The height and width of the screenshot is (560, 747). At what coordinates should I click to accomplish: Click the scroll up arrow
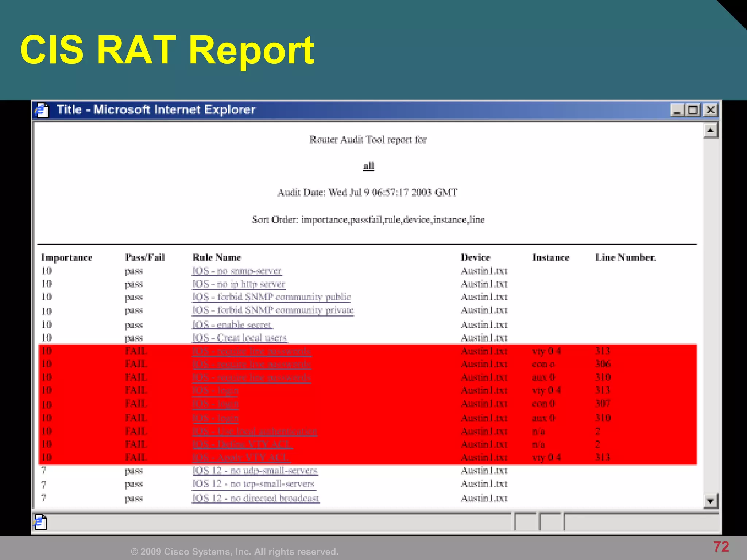point(710,131)
